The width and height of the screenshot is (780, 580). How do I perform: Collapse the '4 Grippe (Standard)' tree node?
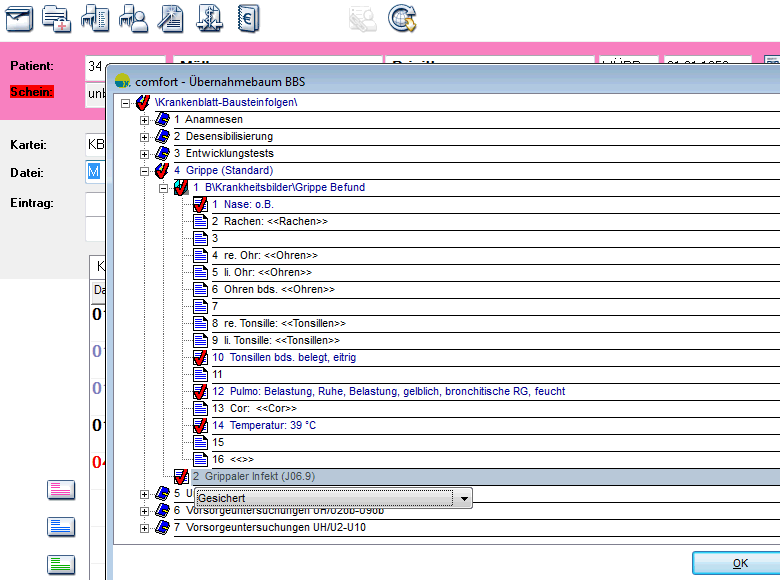pos(144,171)
